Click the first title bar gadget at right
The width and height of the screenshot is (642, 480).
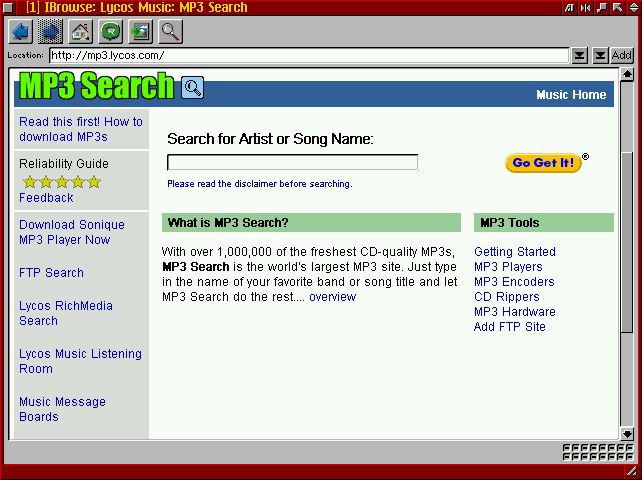pyautogui.click(x=569, y=7)
